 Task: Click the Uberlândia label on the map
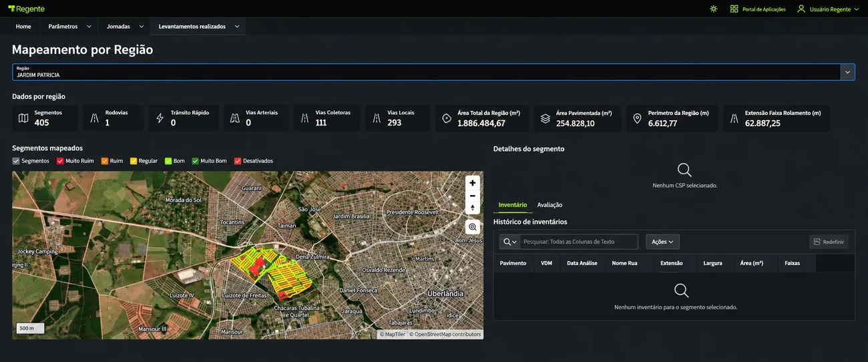(445, 293)
